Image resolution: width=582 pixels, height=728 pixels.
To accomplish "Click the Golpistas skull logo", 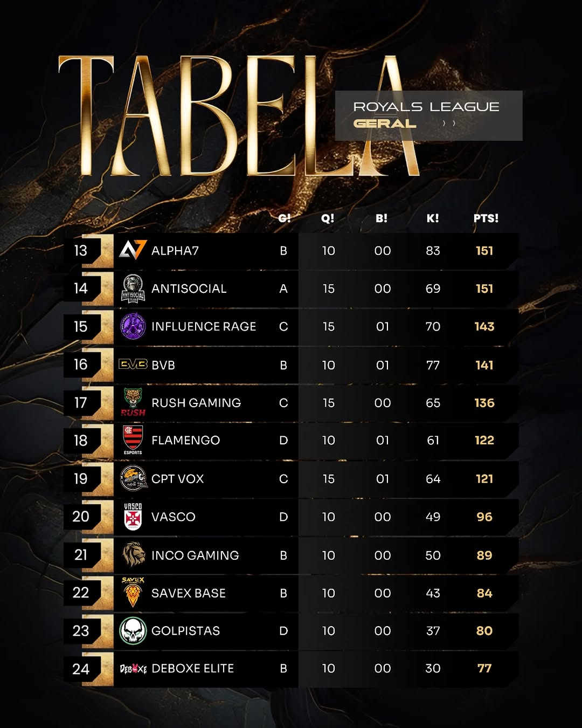I will pos(133,631).
